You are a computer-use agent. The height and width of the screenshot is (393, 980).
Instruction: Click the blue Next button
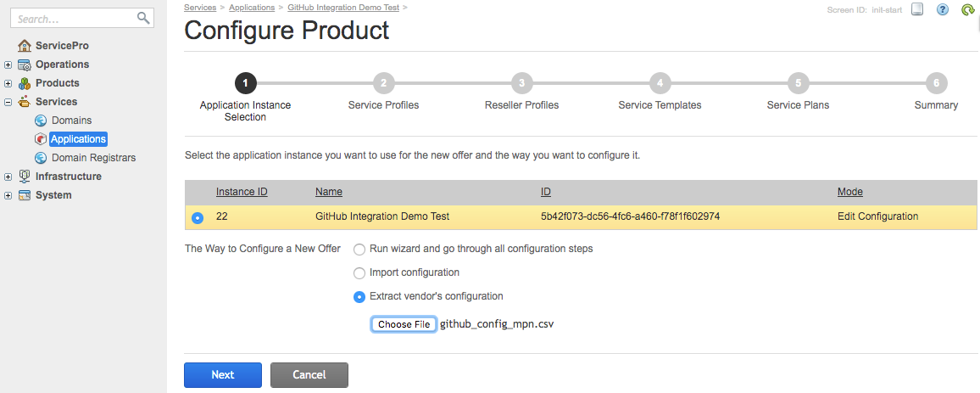click(x=222, y=375)
